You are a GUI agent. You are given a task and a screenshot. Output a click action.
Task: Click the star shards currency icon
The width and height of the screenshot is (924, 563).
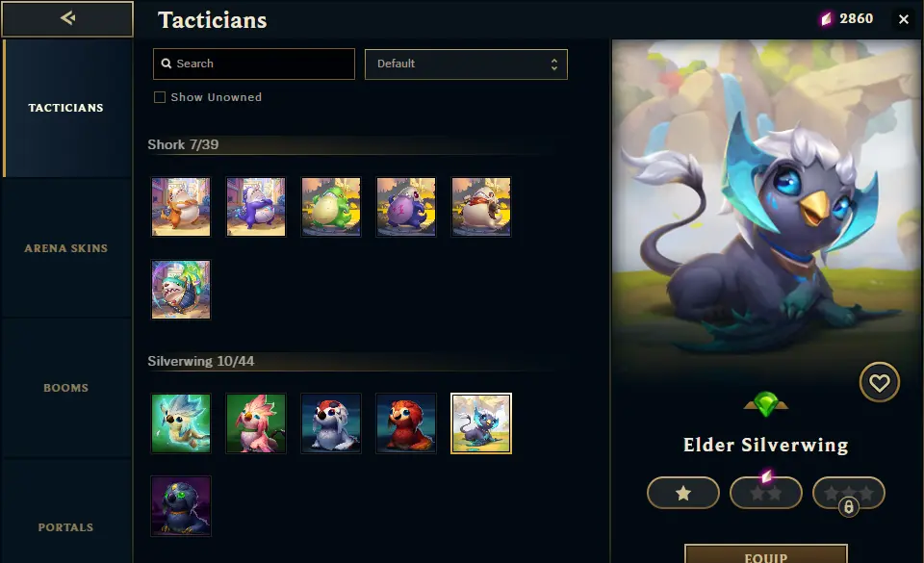pos(826,19)
